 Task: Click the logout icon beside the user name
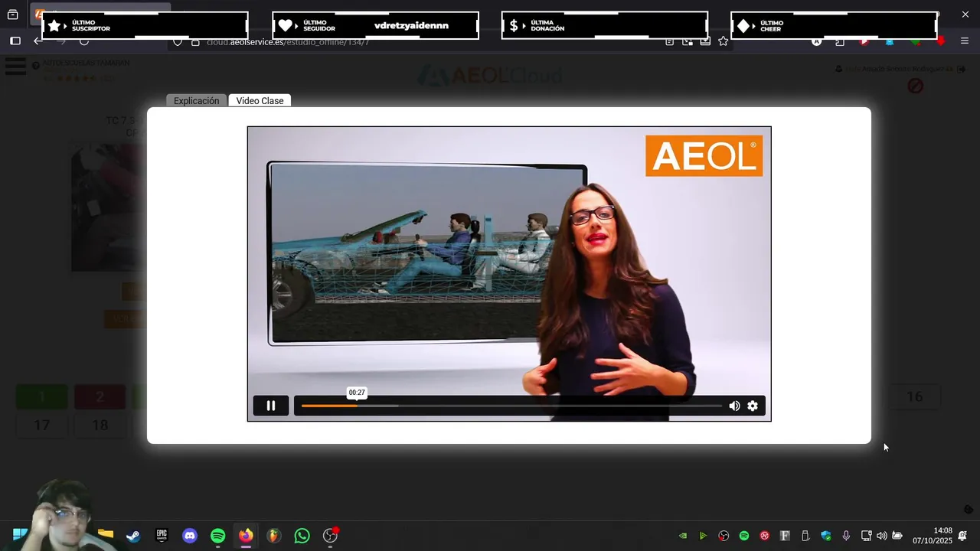[961, 69]
